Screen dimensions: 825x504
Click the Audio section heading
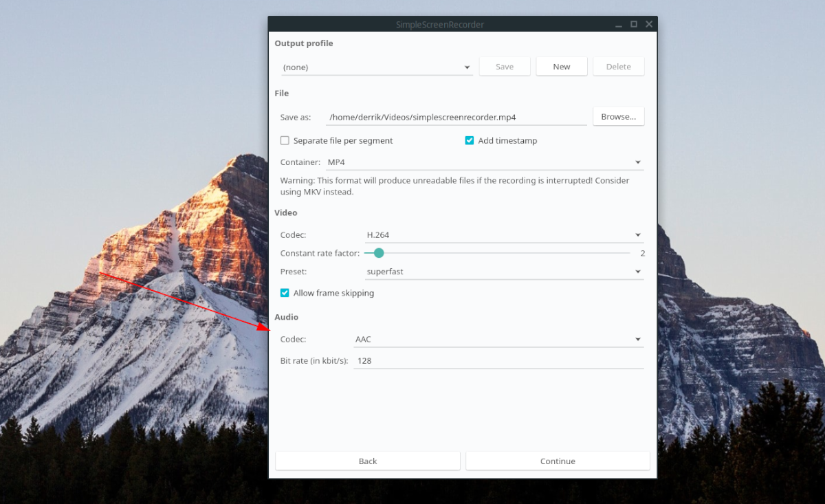(287, 317)
